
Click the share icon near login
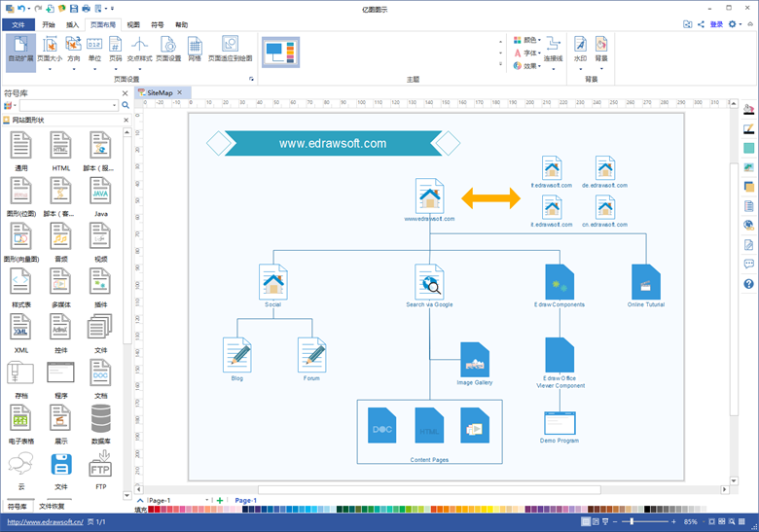coord(701,24)
